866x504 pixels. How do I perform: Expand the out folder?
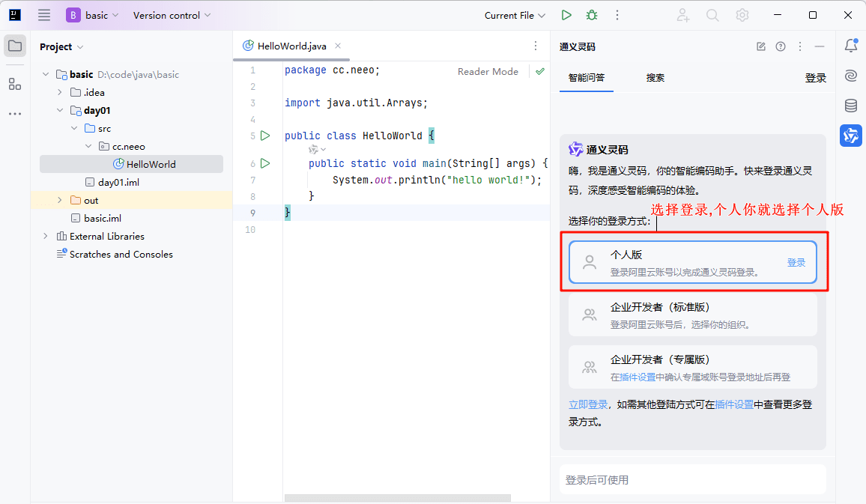pos(60,201)
